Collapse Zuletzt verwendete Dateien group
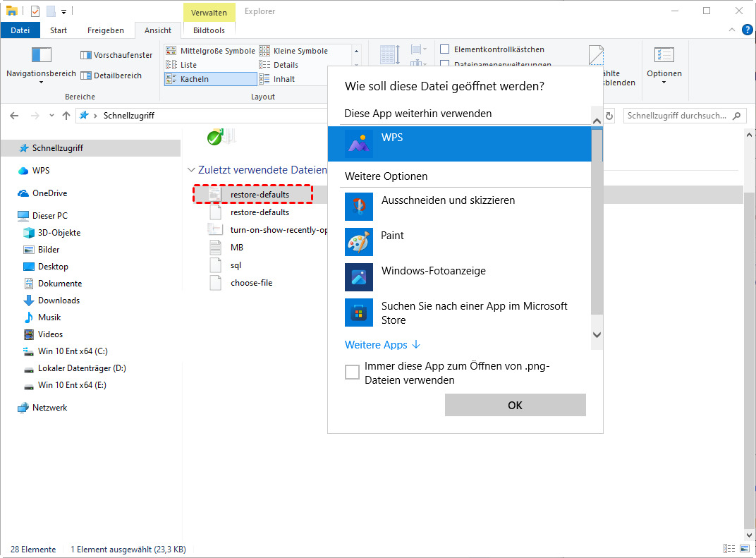The width and height of the screenshot is (756, 558). (191, 170)
